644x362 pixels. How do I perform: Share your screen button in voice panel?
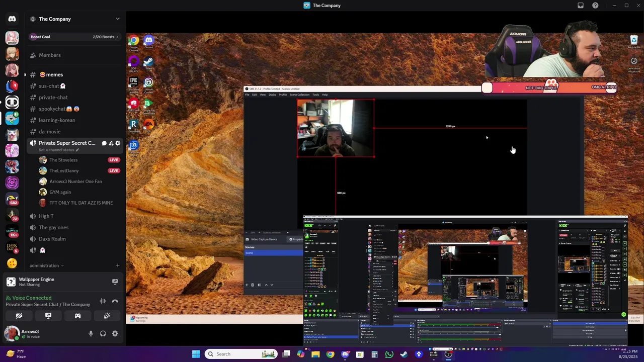48,316
